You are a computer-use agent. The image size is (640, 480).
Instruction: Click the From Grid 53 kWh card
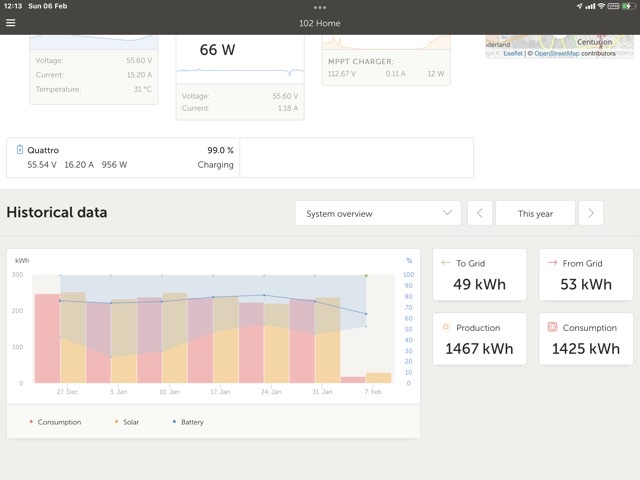click(586, 275)
